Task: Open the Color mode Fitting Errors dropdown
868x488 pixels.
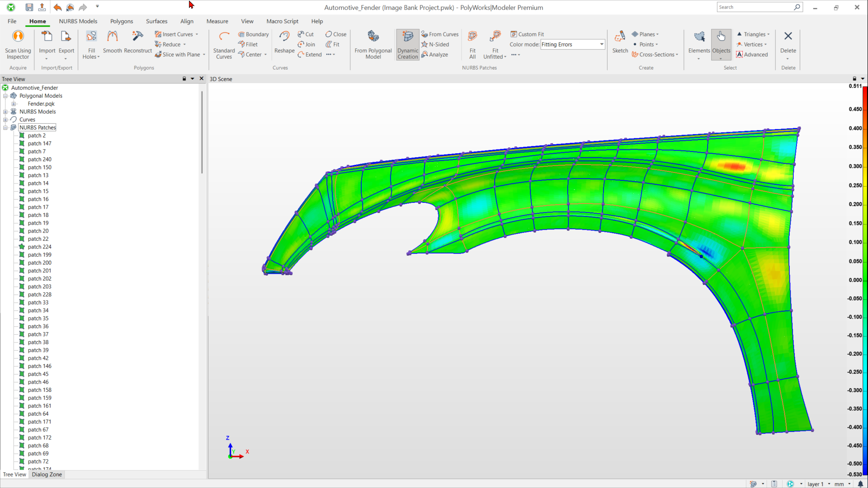Action: 602,44
